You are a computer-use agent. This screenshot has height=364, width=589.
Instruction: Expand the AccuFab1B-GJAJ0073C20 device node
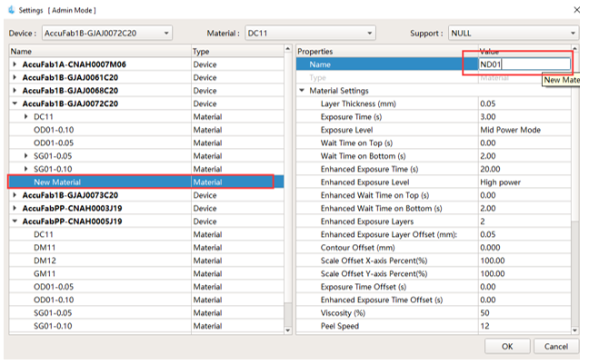[x=15, y=195]
